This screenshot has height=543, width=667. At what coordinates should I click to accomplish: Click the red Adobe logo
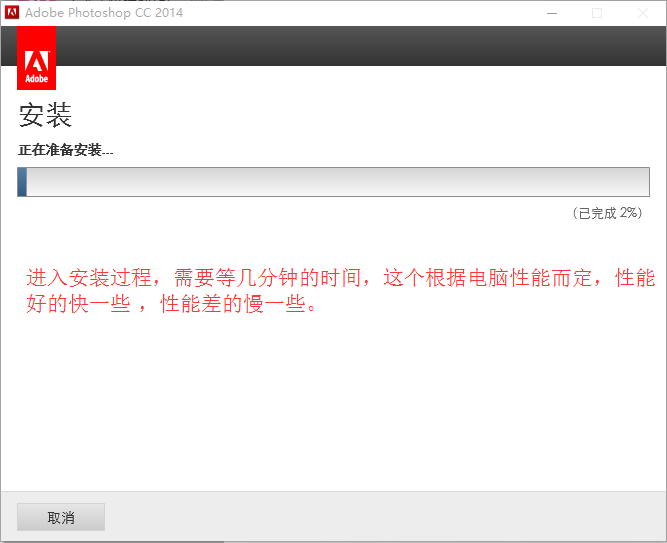click(37, 58)
